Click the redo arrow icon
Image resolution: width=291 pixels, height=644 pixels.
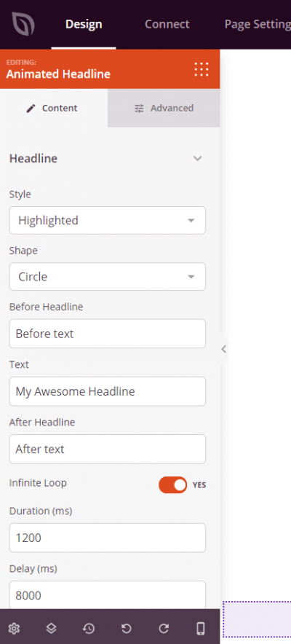pos(164,628)
